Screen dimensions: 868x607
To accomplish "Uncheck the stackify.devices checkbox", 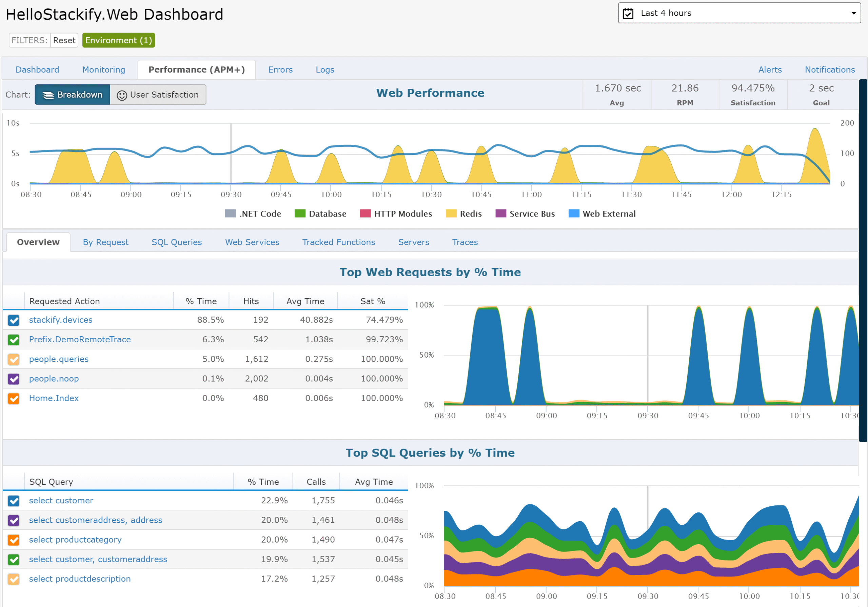I will coord(14,320).
